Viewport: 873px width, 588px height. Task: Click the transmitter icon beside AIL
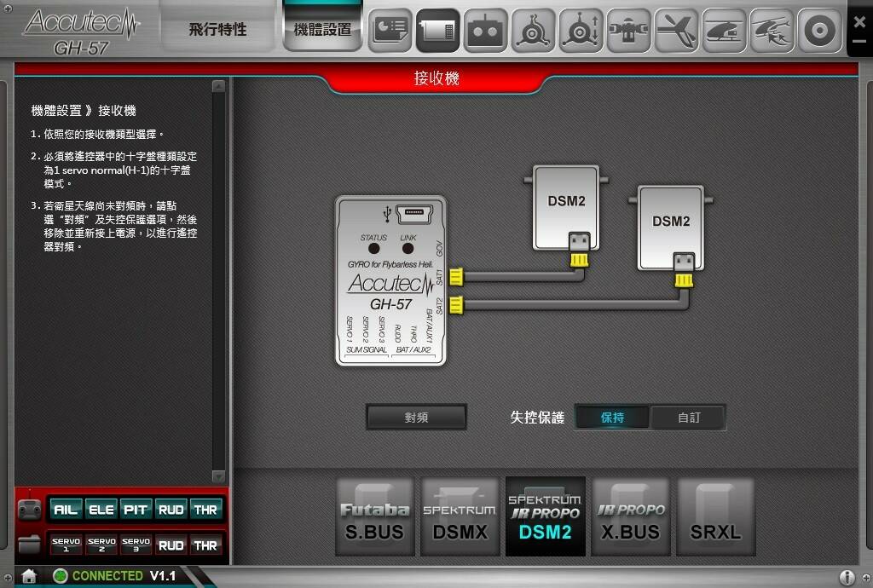tap(30, 509)
